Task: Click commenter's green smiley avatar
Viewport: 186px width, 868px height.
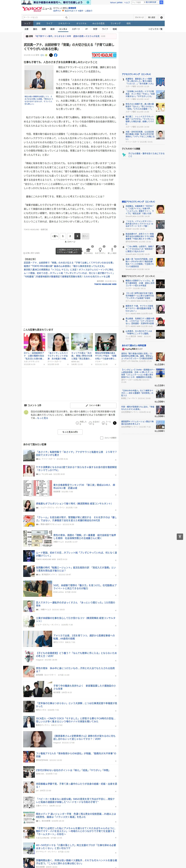Action: (26, 412)
